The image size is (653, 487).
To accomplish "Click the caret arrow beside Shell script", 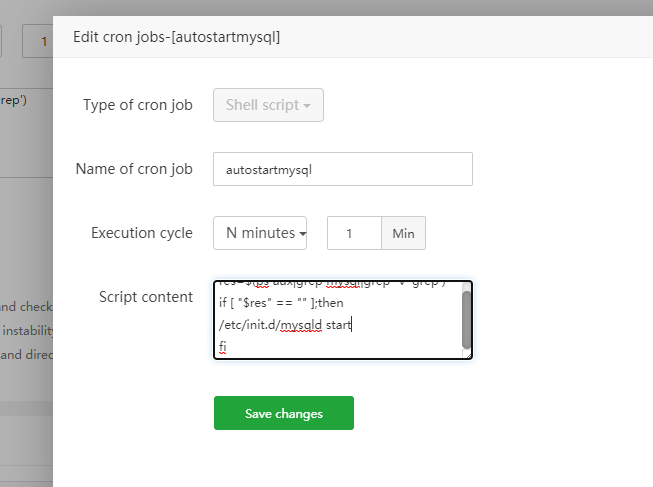I will 307,106.
